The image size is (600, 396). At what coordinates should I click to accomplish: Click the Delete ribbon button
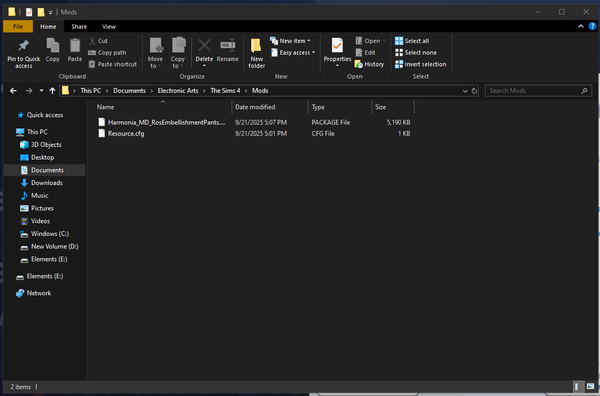click(204, 53)
